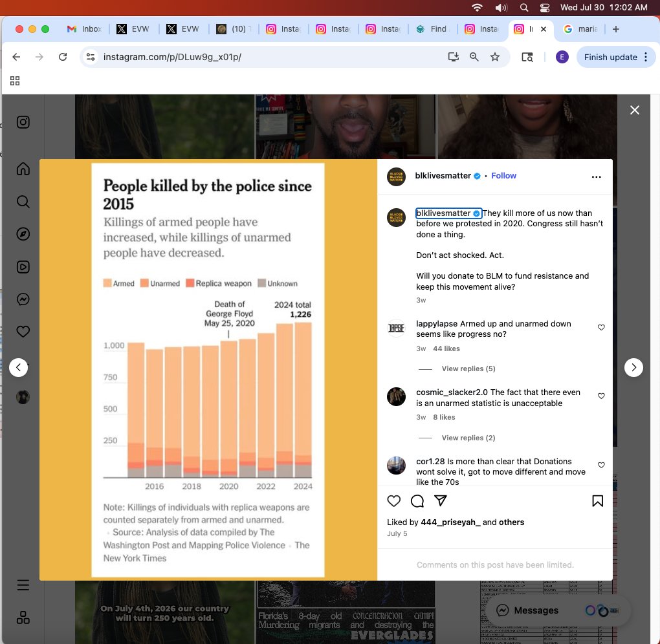Screen dimensions: 660x644
Task: Open a new browser tab
Action: [x=616, y=29]
